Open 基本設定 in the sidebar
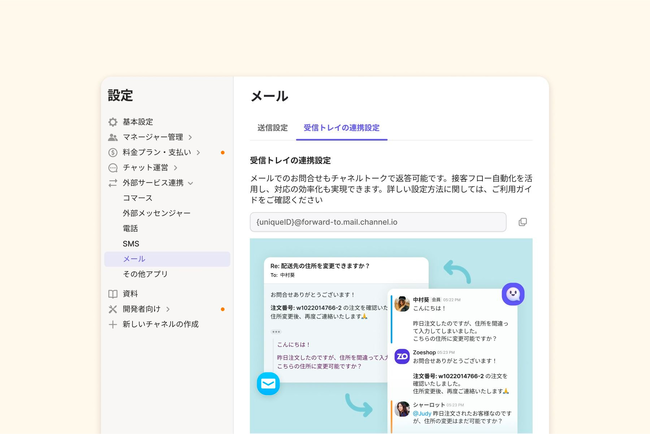 138,122
